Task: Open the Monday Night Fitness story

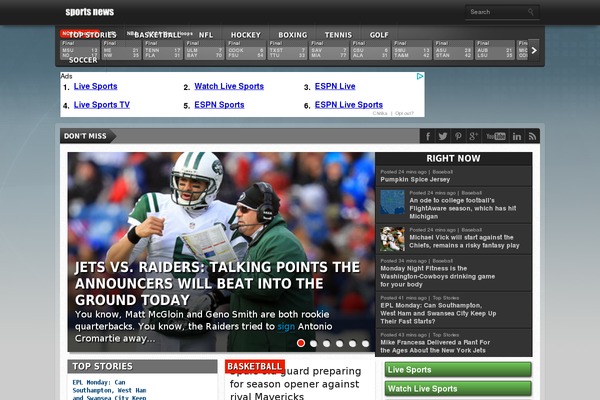Action: [x=437, y=276]
